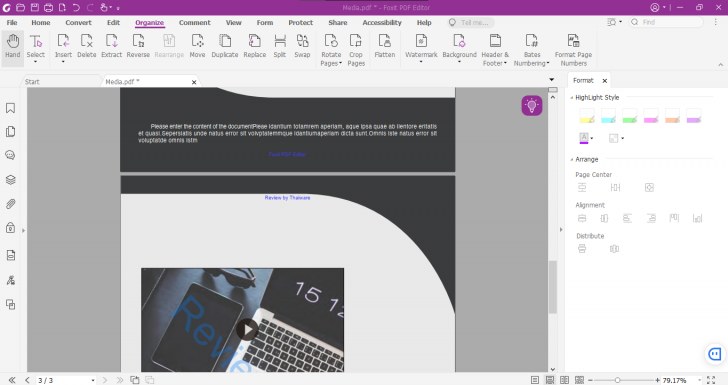Expand the Bates Numbering dropdown

tap(548, 63)
